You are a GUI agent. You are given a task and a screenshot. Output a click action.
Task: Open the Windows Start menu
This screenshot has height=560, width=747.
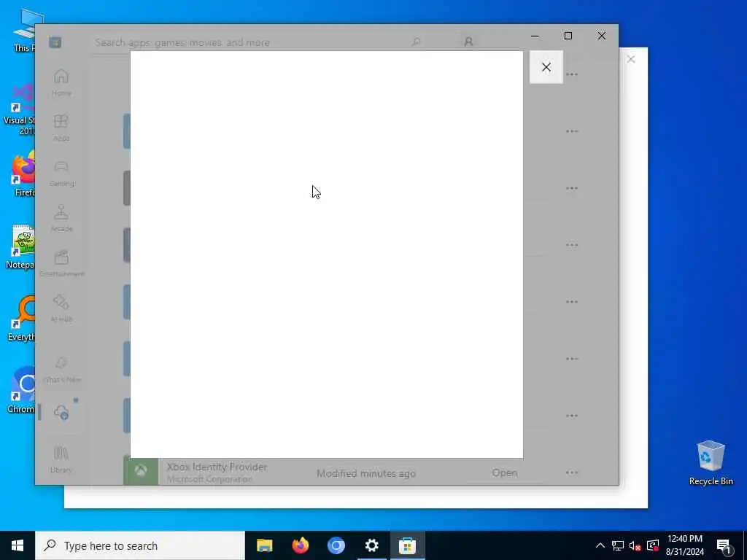pyautogui.click(x=18, y=545)
